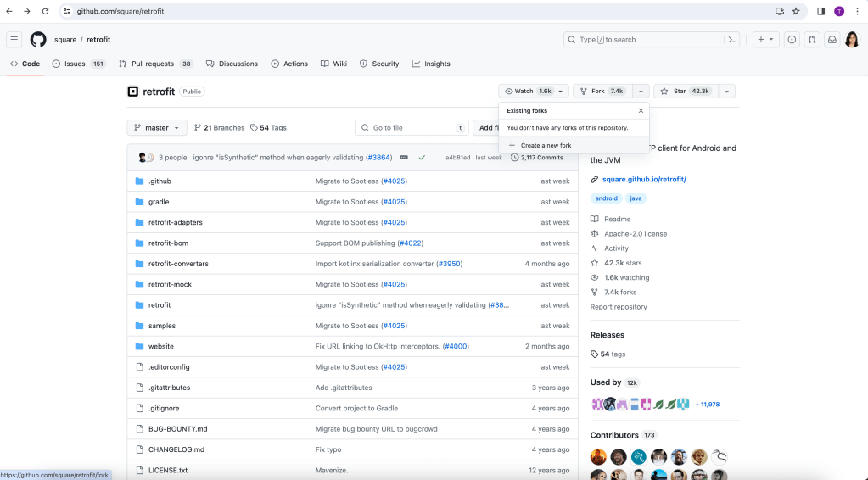Image resolution: width=868 pixels, height=480 pixels.
Task: Open the pull requests icon in header
Action: (x=812, y=40)
